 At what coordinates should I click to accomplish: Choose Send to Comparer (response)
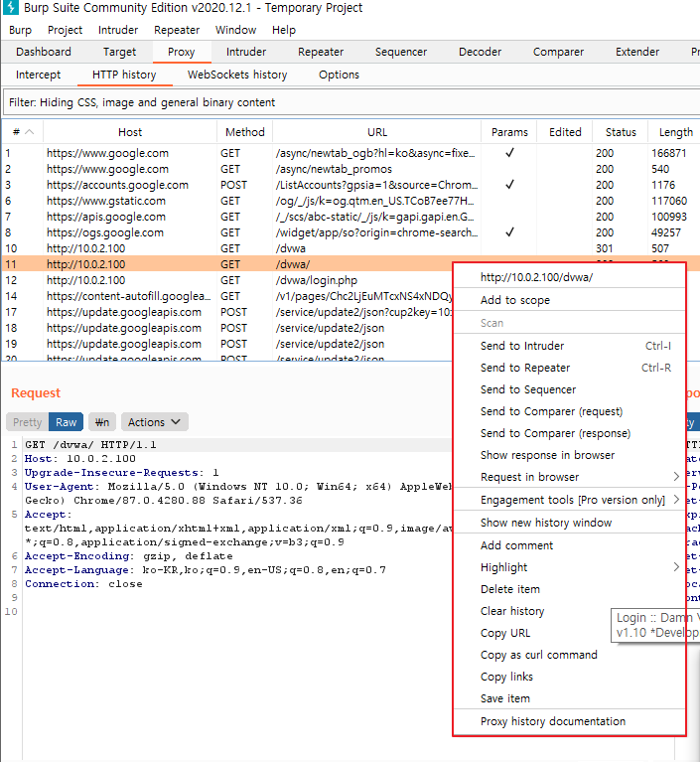(x=569, y=433)
